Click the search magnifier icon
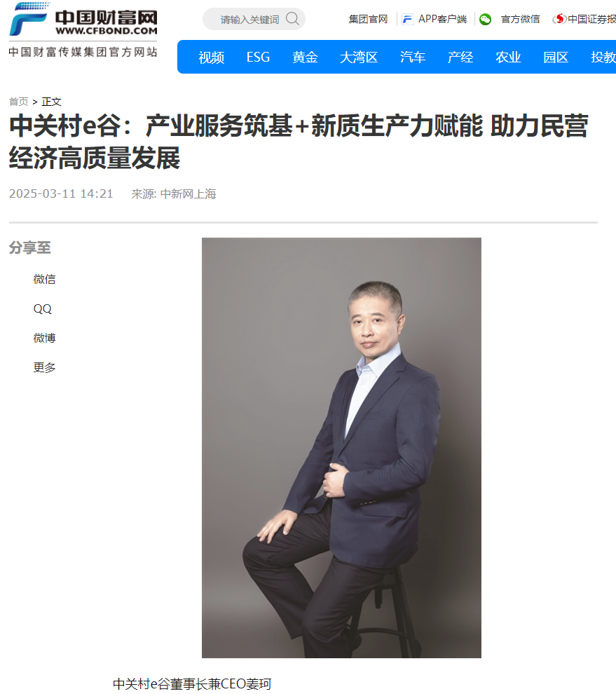The height and width of the screenshot is (694, 616). (292, 19)
